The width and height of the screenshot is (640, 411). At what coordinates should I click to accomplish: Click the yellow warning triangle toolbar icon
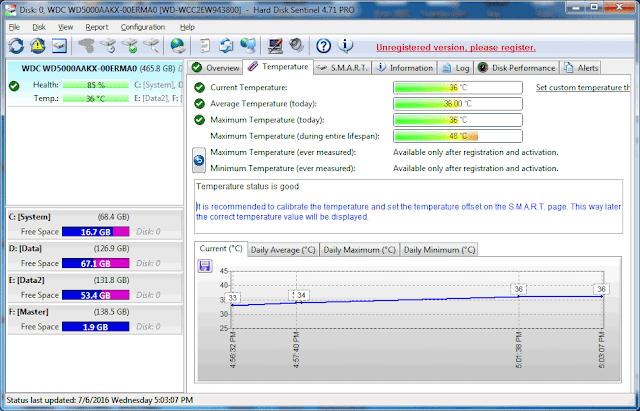click(38, 46)
